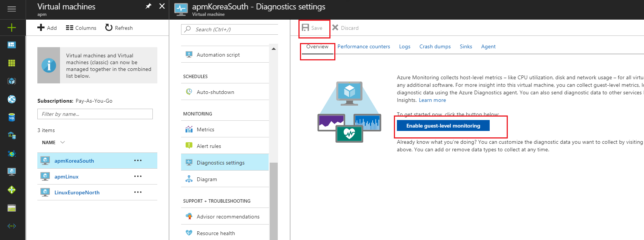
Task: Click the green plus New resource icon
Action: [x=12, y=28]
